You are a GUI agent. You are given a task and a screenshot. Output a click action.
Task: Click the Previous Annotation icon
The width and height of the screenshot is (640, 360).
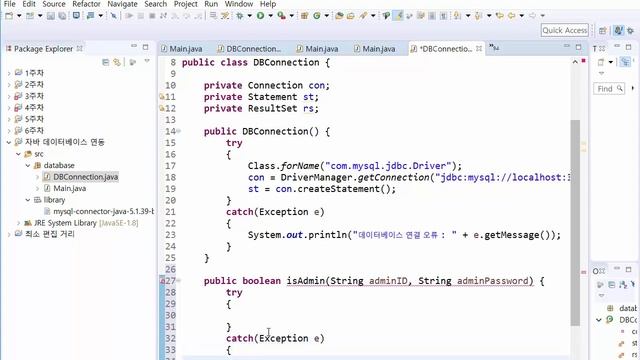[x=478, y=16]
